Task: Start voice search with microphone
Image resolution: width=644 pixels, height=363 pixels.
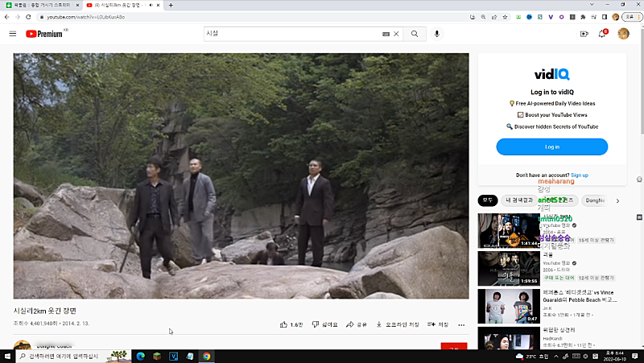Action: (436, 34)
